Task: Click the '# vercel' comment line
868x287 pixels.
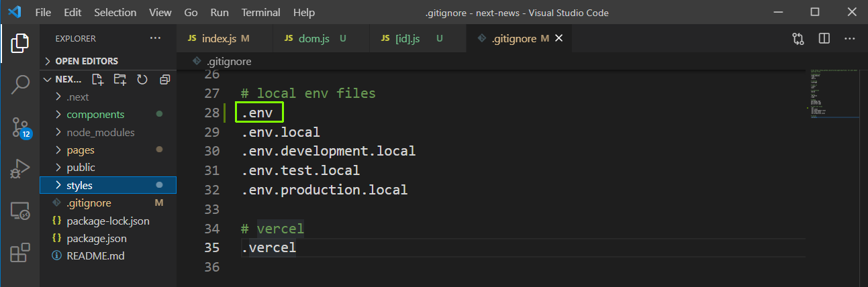Action: [273, 229]
